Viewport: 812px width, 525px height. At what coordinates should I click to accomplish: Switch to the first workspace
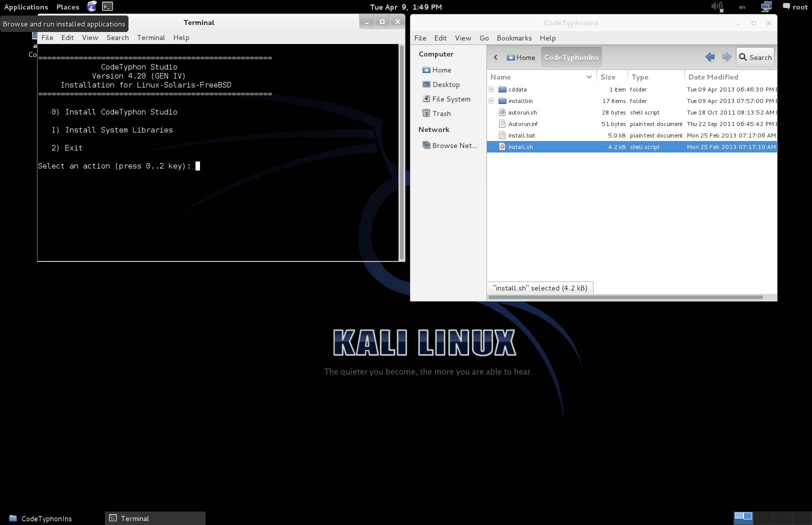point(743,518)
